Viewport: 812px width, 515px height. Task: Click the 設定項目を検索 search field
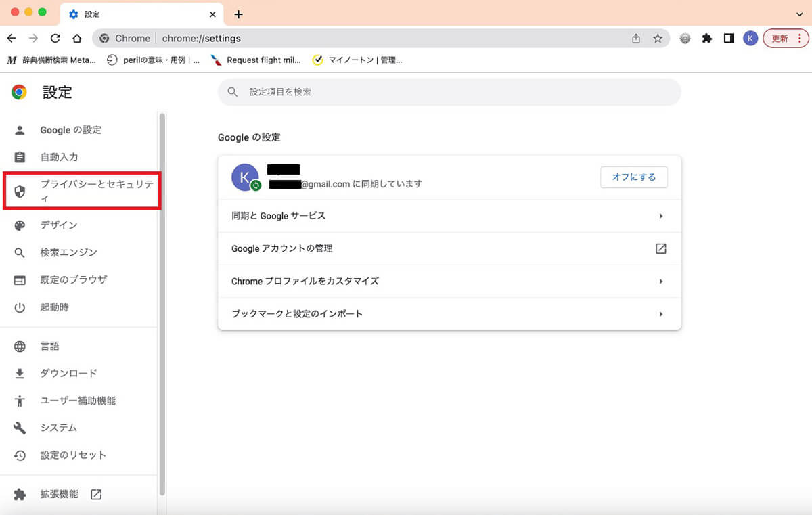[449, 92]
